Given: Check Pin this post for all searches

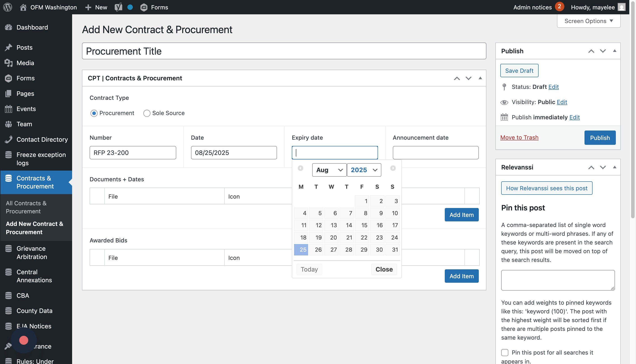Looking at the screenshot, I should [x=505, y=353].
